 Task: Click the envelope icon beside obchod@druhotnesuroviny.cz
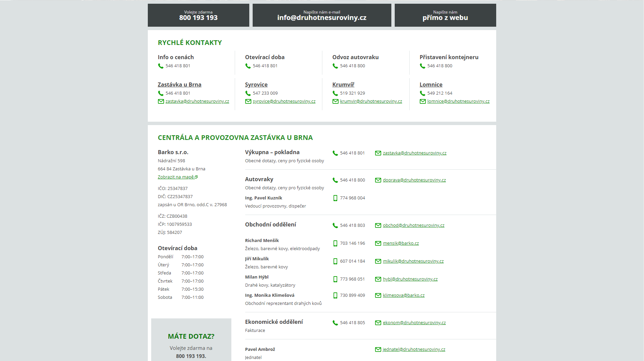coord(378,225)
